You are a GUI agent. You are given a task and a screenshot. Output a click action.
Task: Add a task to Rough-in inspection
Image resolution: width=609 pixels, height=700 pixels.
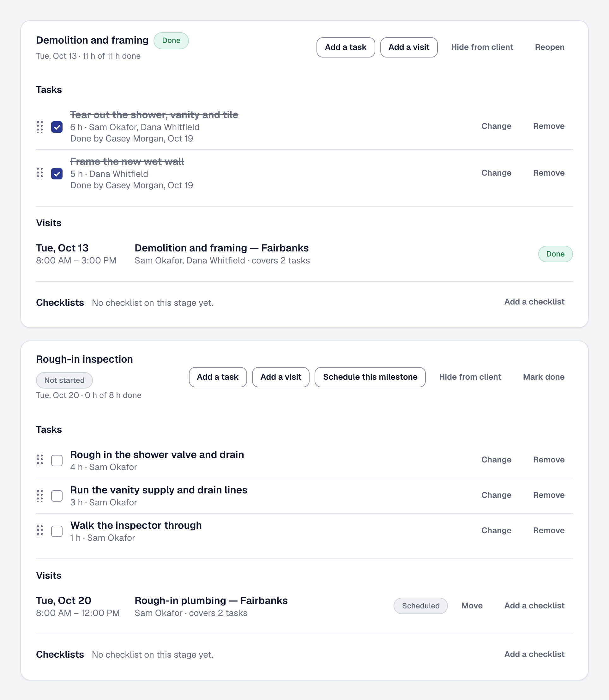click(x=218, y=377)
